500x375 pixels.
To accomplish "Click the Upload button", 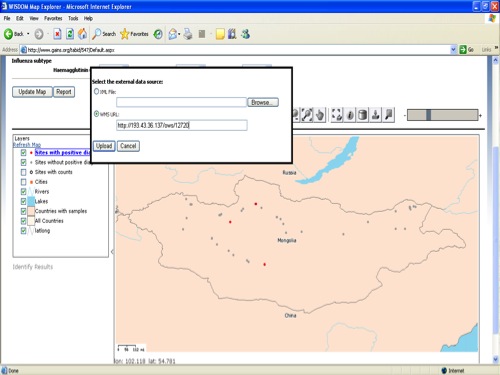I will click(104, 146).
